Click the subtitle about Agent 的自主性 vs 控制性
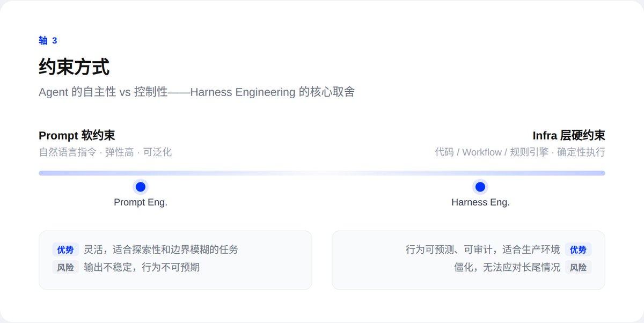Image resolution: width=644 pixels, height=323 pixels. point(196,92)
